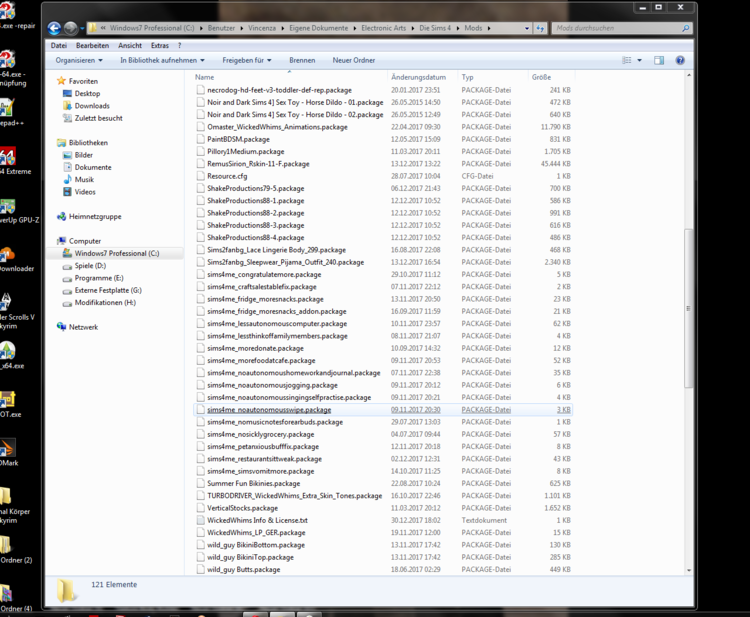This screenshot has width=750, height=617.
Task: Click the Favoriten star icon
Action: [x=61, y=81]
